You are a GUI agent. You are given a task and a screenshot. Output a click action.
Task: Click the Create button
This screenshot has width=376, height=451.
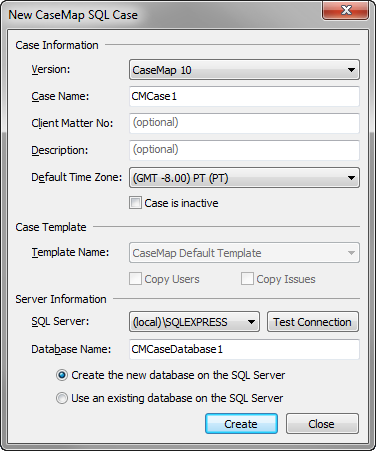coord(241,424)
